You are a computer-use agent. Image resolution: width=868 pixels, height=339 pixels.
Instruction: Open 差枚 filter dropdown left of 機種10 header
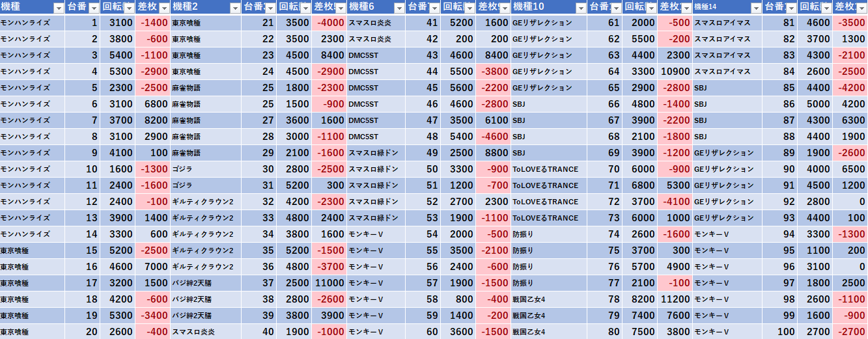(x=504, y=8)
